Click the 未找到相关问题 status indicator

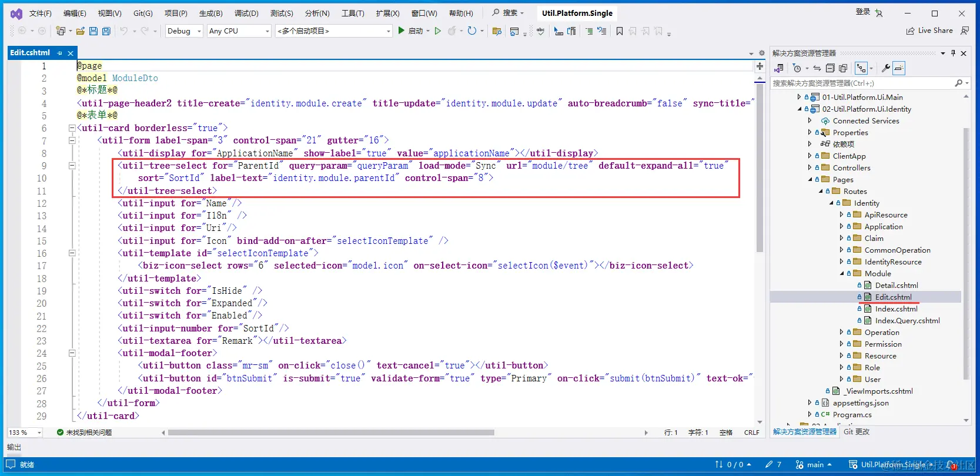(84, 433)
